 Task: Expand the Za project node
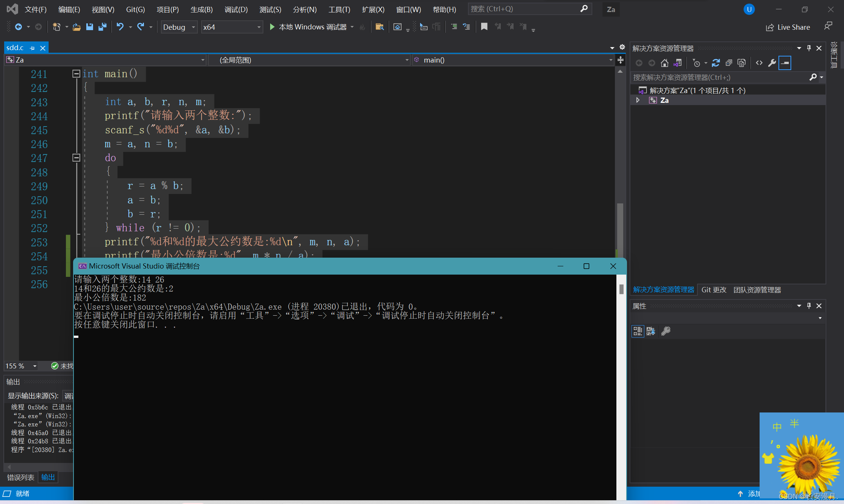(638, 100)
